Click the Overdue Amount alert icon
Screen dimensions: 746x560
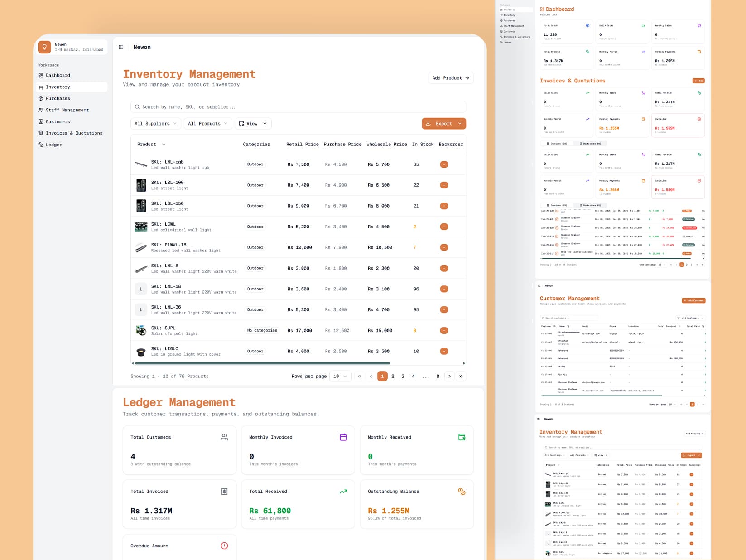pyautogui.click(x=224, y=546)
